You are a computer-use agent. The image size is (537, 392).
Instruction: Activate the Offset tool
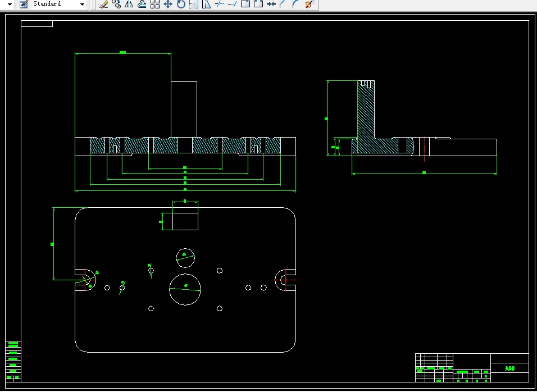[x=142, y=4]
